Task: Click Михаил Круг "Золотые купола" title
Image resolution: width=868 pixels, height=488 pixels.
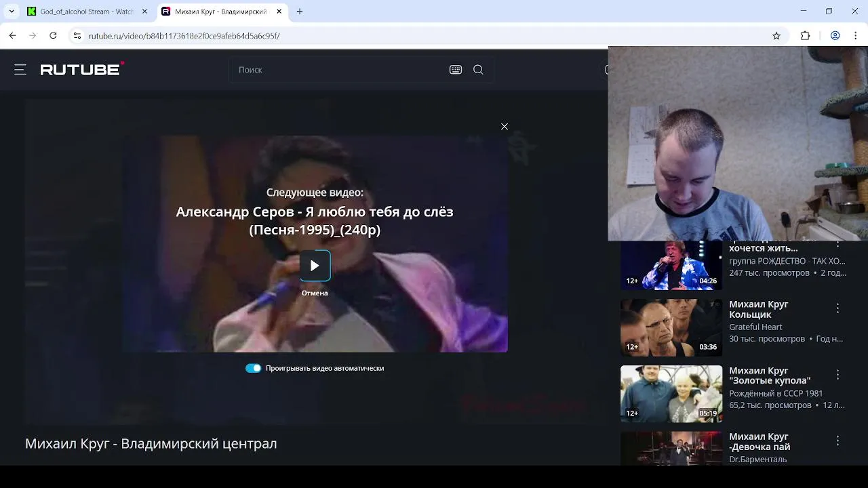Action: pyautogui.click(x=770, y=375)
